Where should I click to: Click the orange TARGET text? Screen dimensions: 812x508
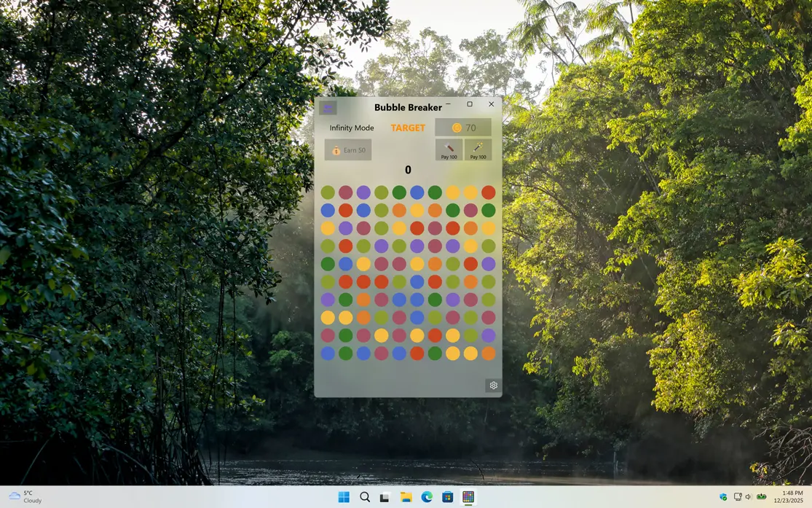pyautogui.click(x=408, y=128)
